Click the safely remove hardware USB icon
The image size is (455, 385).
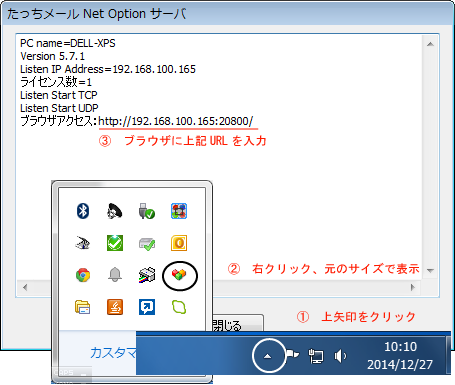tap(147, 211)
